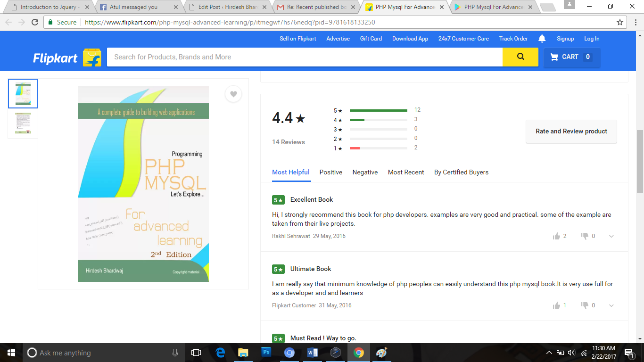644x362 pixels.
Task: Open Windows Start menu
Action: click(x=11, y=353)
